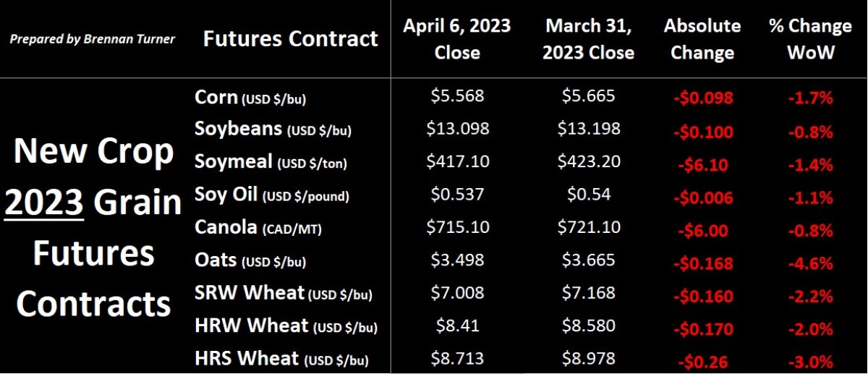Select SRW Wheat April 6 close $7.008
The width and height of the screenshot is (868, 374).
tap(458, 292)
